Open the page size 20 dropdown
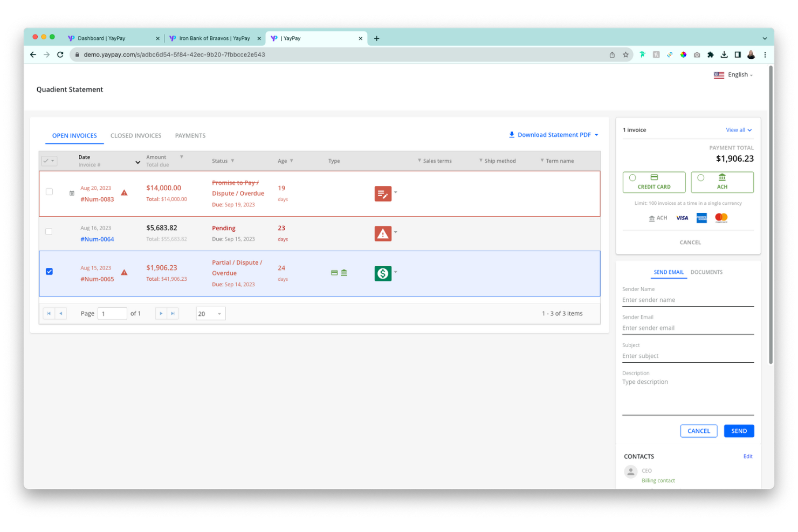Viewport: 798px width, 532px height. tap(210, 313)
